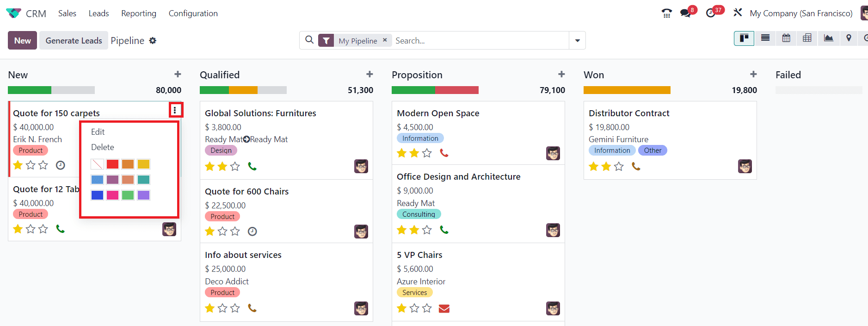The height and width of the screenshot is (326, 868).
Task: Set the third priority star on Quote for 150 carpets
Action: (x=43, y=165)
